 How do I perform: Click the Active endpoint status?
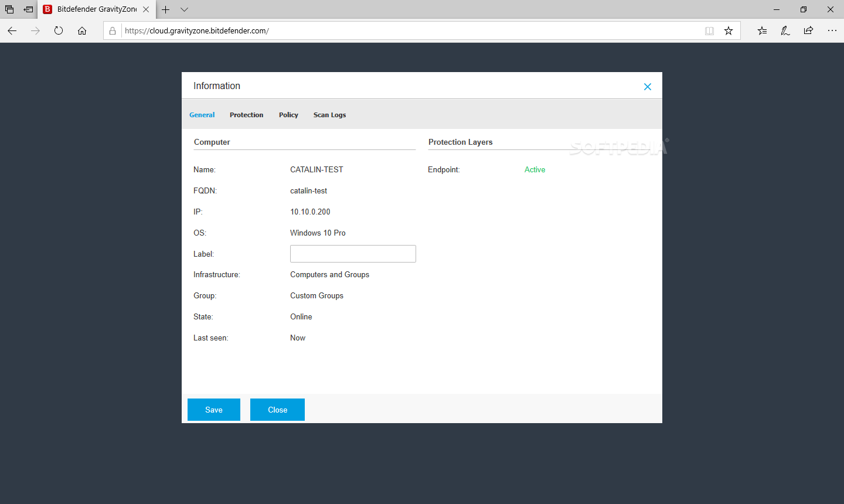[x=535, y=169]
